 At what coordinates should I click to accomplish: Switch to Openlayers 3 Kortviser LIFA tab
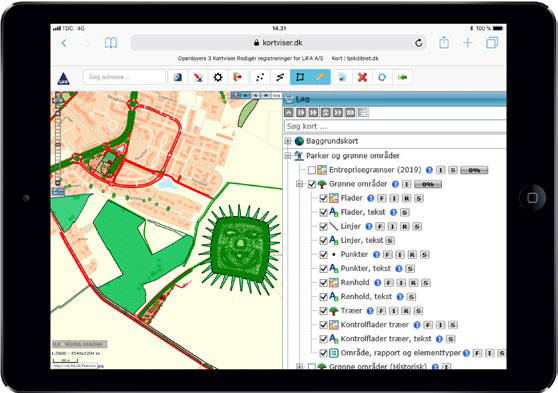tap(251, 58)
